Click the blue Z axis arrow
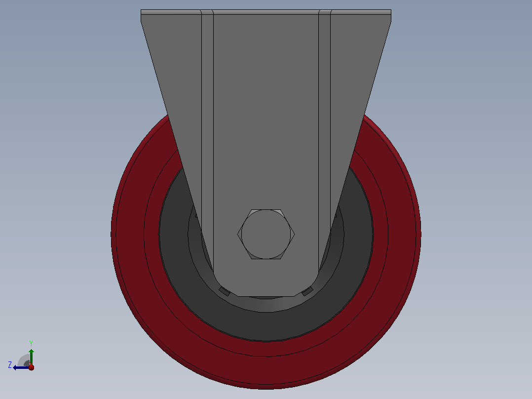The width and height of the screenshot is (532, 399). pyautogui.click(x=21, y=367)
